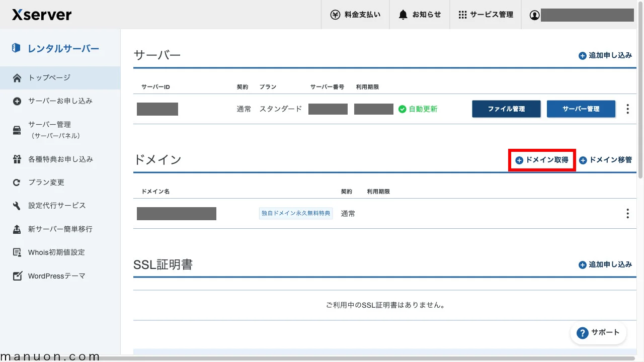Image resolution: width=644 pixels, height=362 pixels.
Task: Select the プラン変更 refresh icon
Action: pos(16,182)
